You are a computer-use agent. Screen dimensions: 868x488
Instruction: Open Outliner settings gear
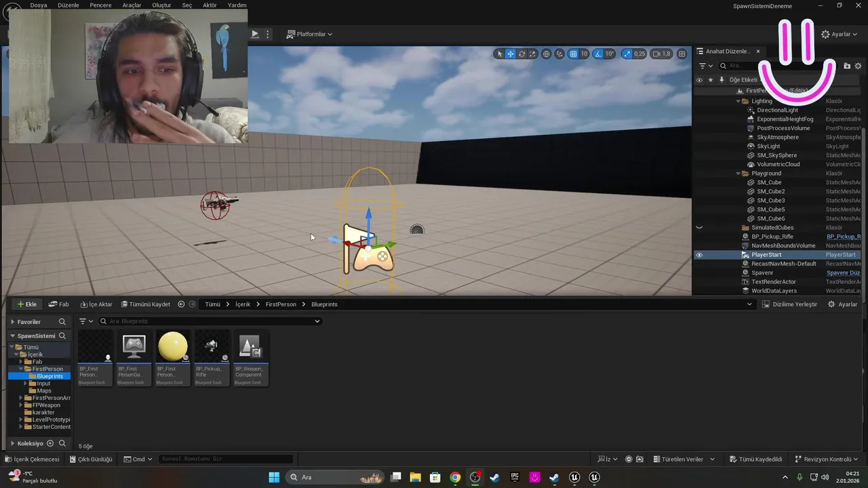pos(858,66)
